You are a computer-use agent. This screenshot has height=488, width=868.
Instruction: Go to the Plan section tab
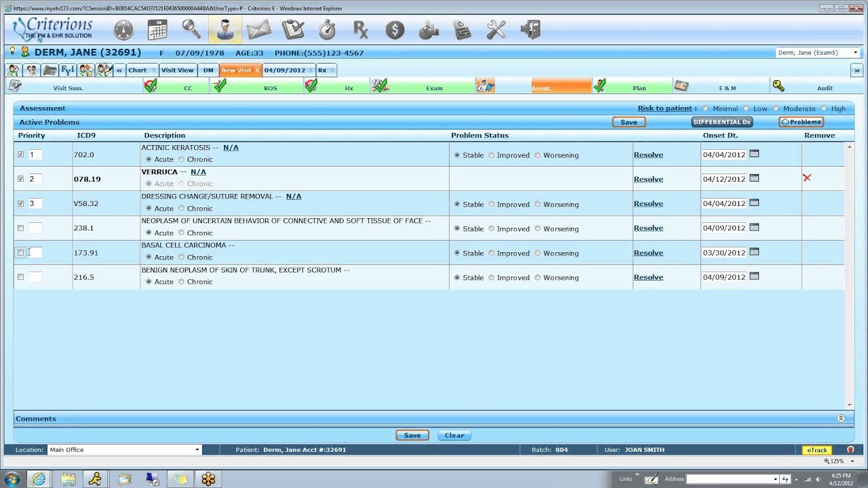coord(639,88)
